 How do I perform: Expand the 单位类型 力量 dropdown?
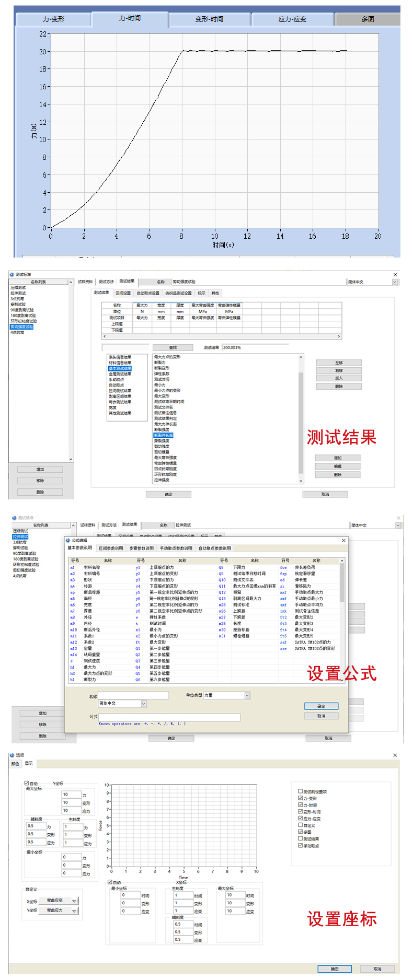pos(247,695)
